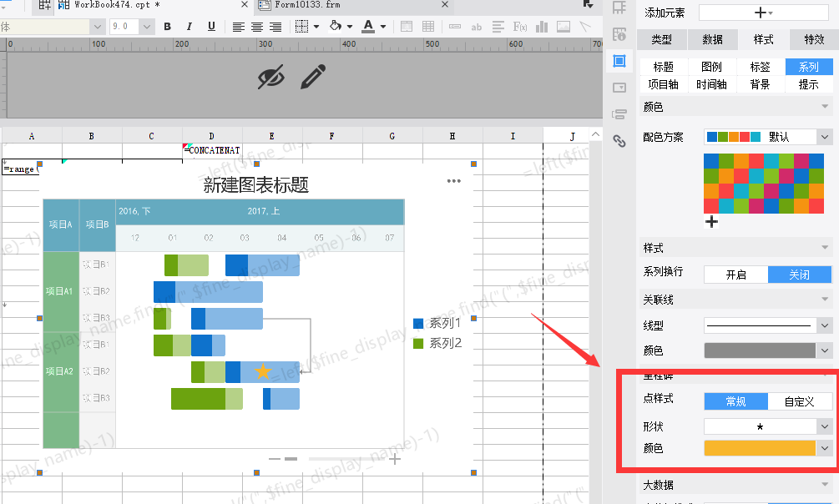Click the 系列2 legend item
This screenshot has width=839, height=504.
click(x=437, y=343)
